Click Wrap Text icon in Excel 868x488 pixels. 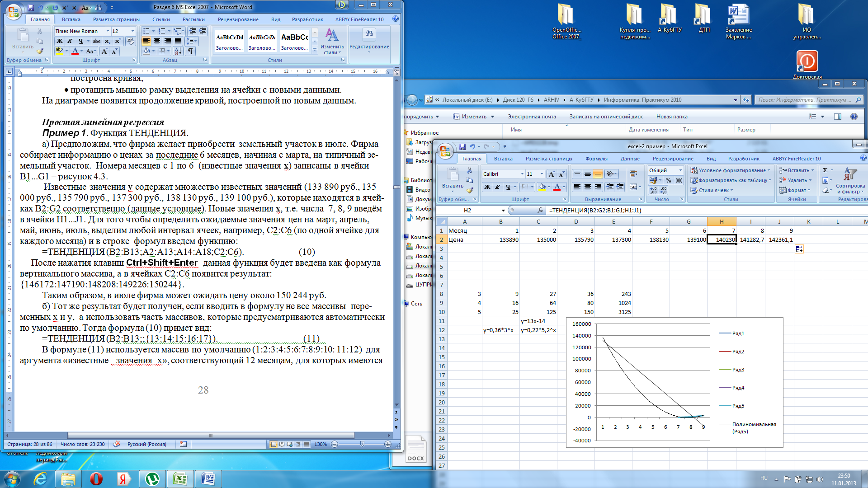(633, 174)
